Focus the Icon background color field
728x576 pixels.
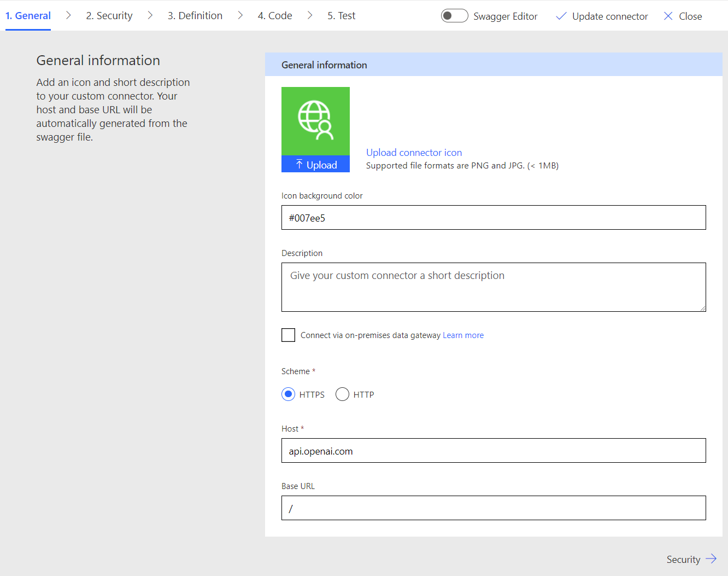click(494, 218)
